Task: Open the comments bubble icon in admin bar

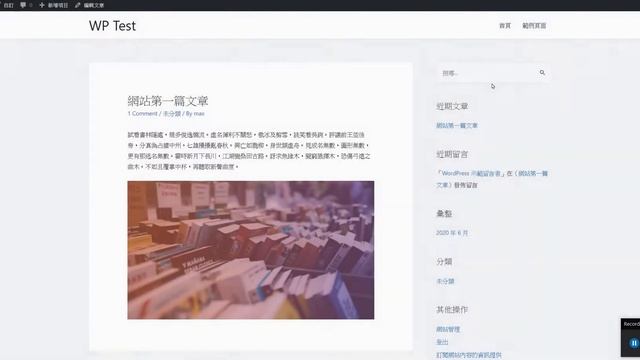Action: [23, 5]
